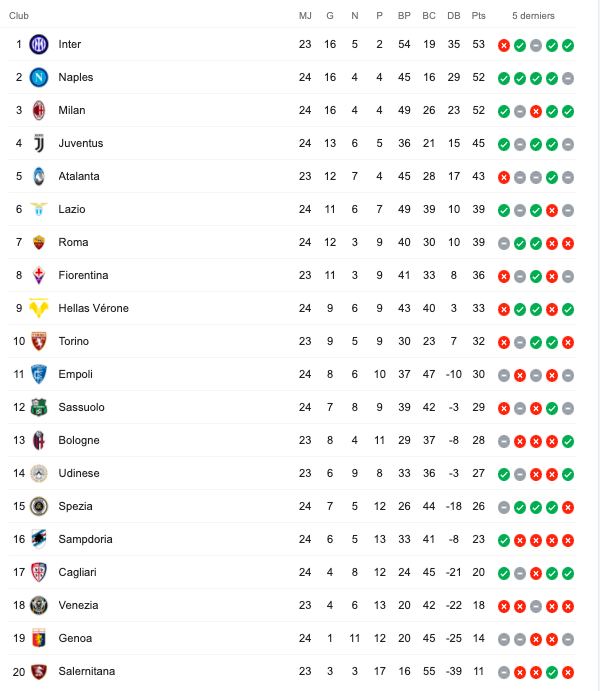
Task: Click the Roma club crest
Action: tap(39, 242)
